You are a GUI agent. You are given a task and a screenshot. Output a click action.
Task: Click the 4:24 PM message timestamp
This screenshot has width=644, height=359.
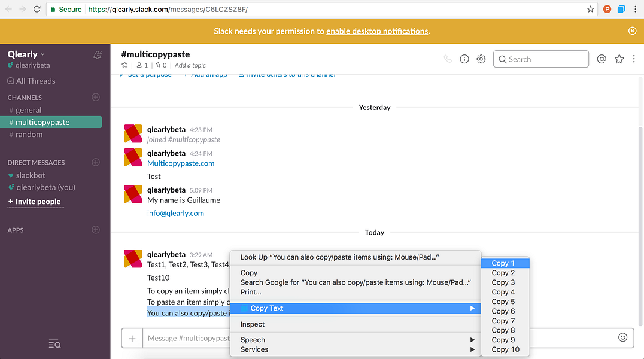pos(201,154)
